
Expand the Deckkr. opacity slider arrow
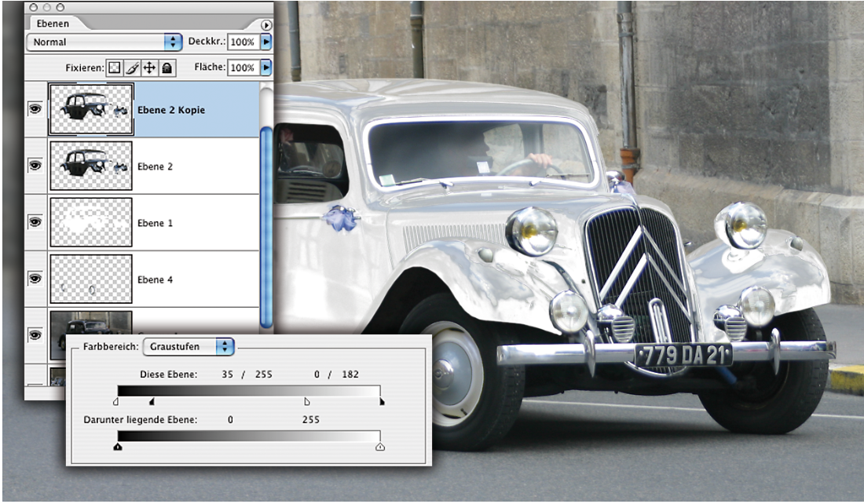point(266,42)
